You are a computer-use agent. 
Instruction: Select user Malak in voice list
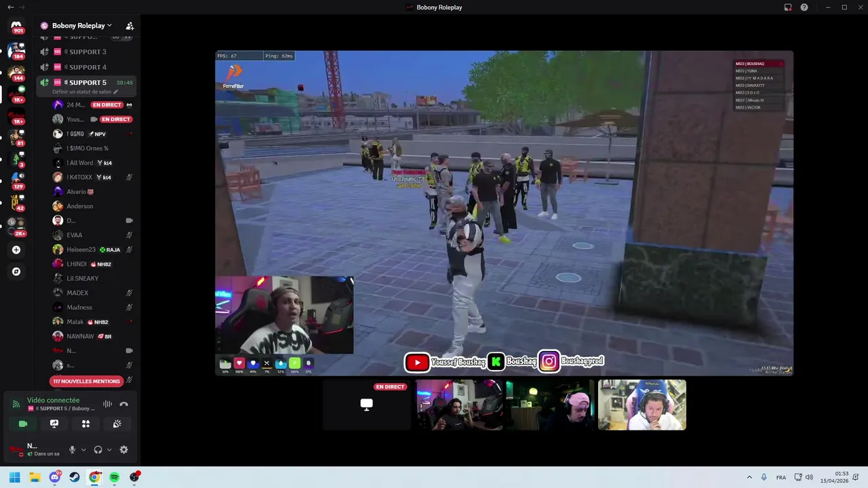(x=93, y=322)
